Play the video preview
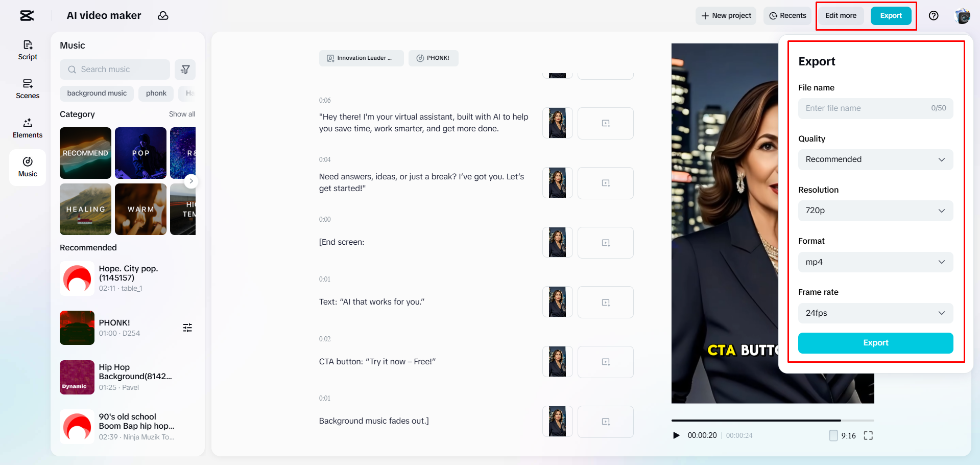This screenshot has width=980, height=465. pyautogui.click(x=676, y=435)
